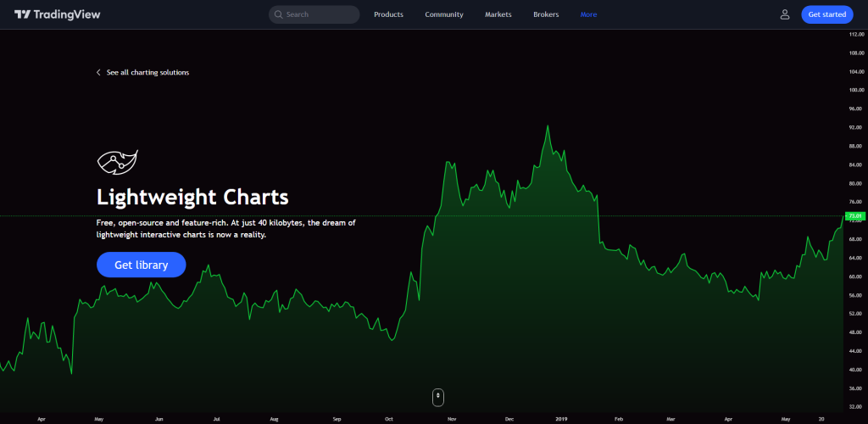Open the Brokers menu
Viewport: 868px width, 424px height.
[546, 14]
